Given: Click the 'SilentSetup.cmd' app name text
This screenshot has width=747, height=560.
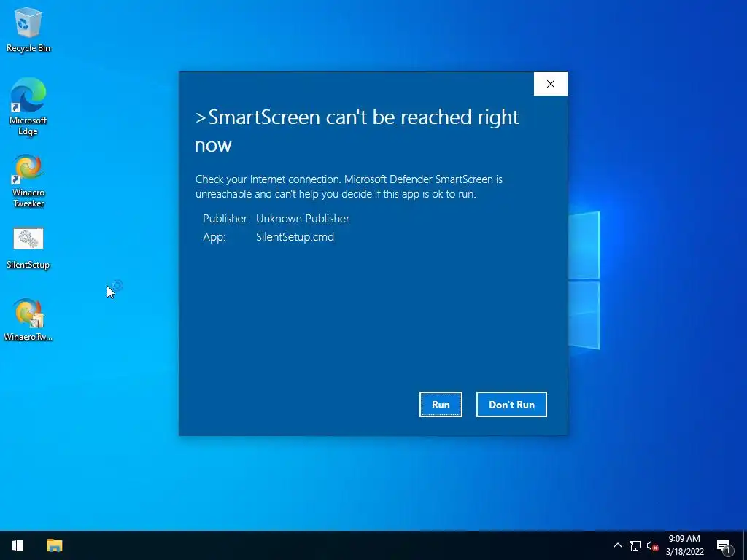Looking at the screenshot, I should (295, 237).
